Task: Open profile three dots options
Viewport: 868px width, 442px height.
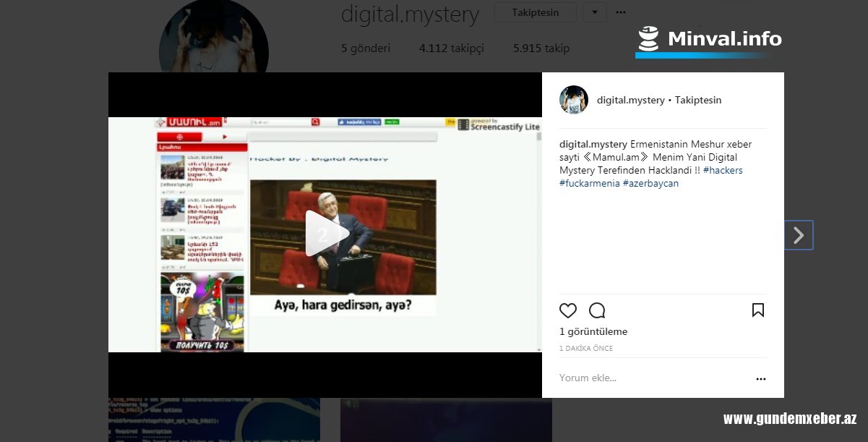Action: pos(621,12)
